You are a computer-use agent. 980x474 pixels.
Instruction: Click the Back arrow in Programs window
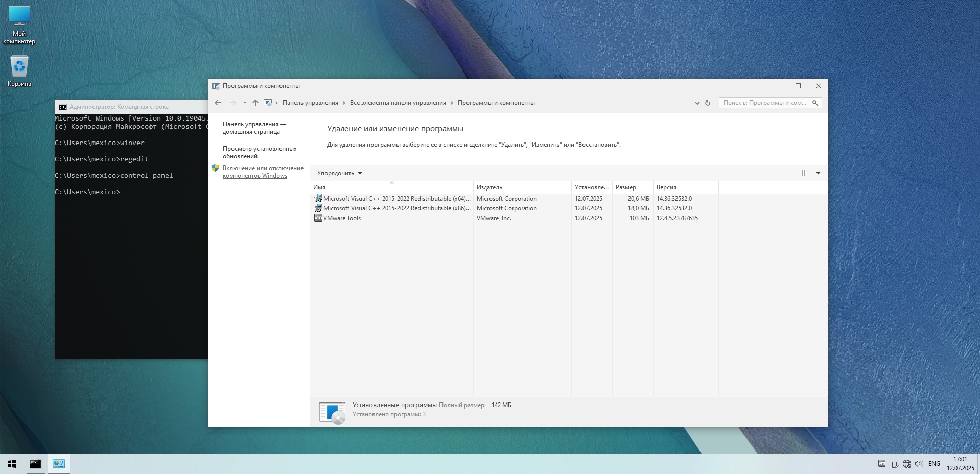tap(218, 103)
